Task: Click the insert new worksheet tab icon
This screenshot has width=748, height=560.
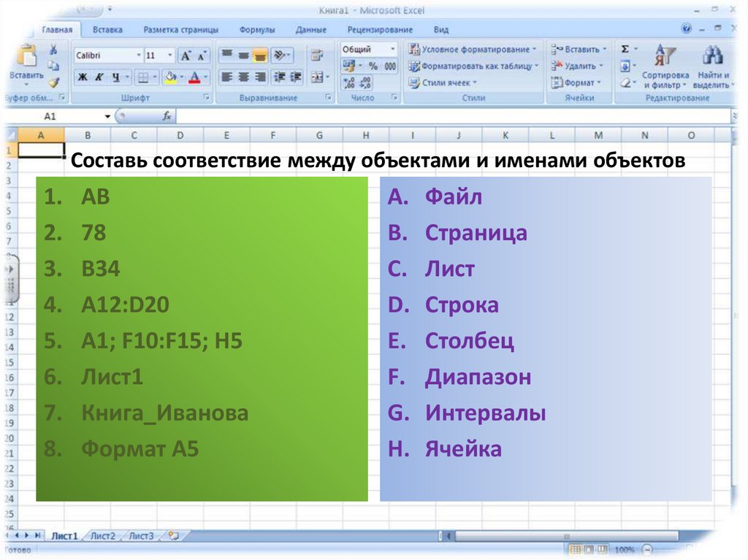Action: pyautogui.click(x=174, y=536)
